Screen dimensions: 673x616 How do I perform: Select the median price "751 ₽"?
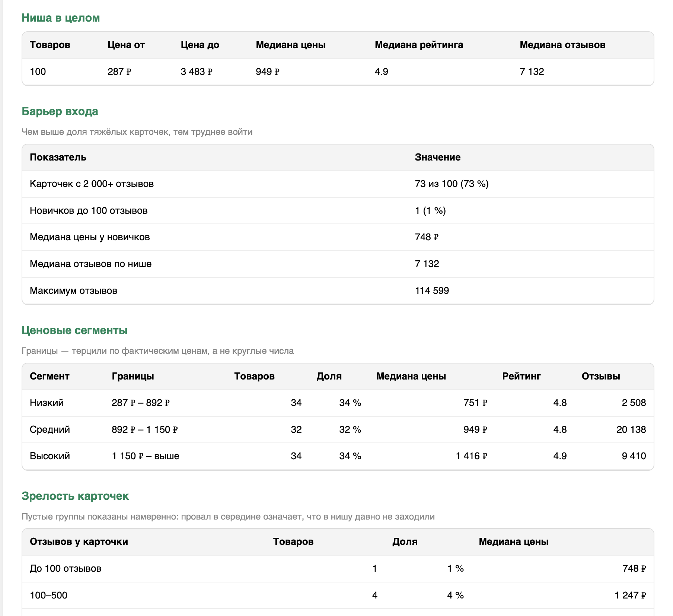tap(475, 403)
